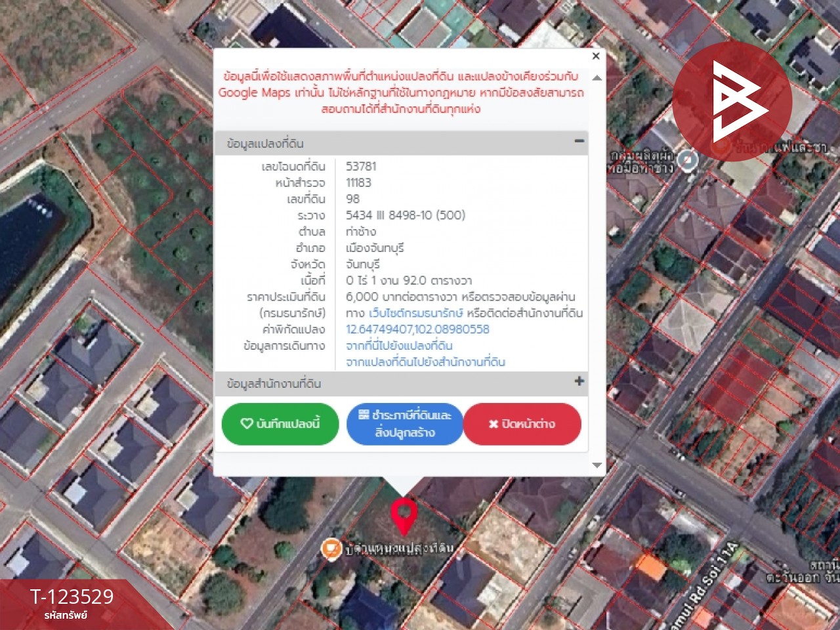Image resolution: width=840 pixels, height=630 pixels.
Task: Click the popup scroll down arrow
Action: [597, 465]
